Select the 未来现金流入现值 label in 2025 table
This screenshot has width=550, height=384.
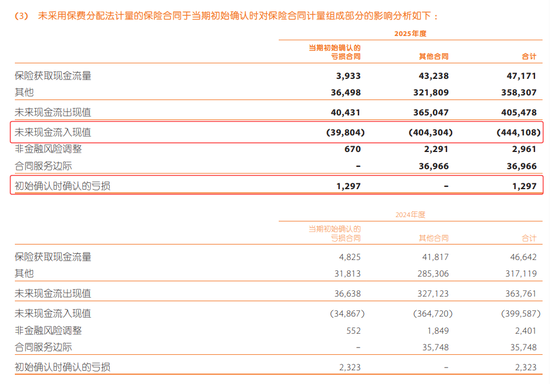tap(53, 132)
